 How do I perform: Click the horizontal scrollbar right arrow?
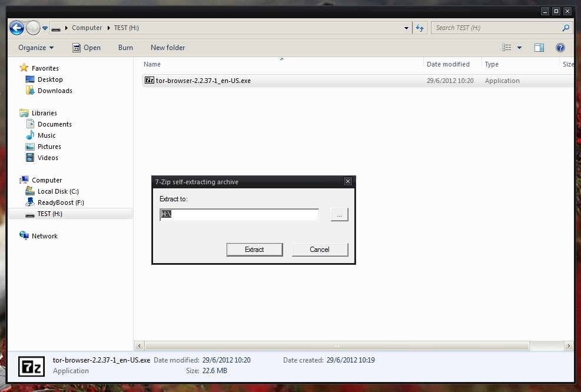(569, 346)
